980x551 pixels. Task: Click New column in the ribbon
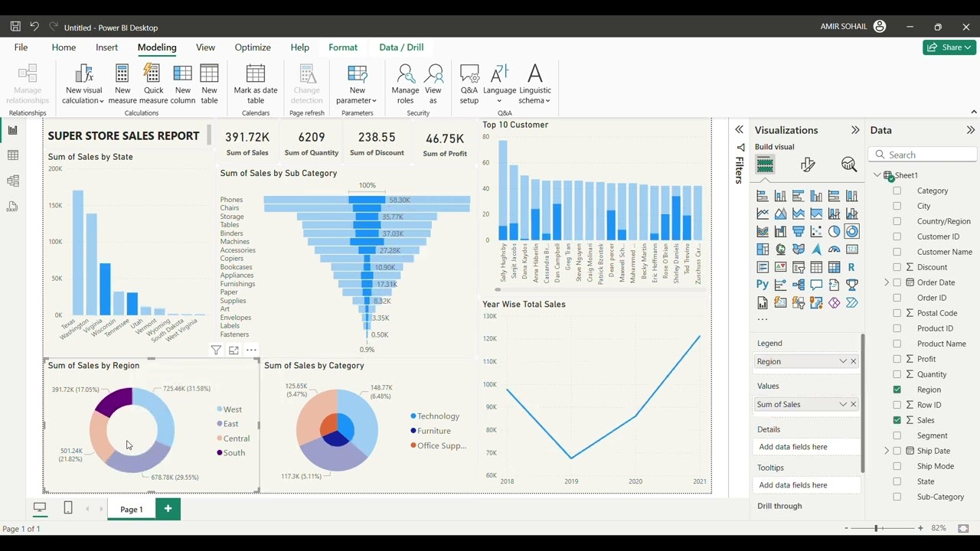coord(182,84)
